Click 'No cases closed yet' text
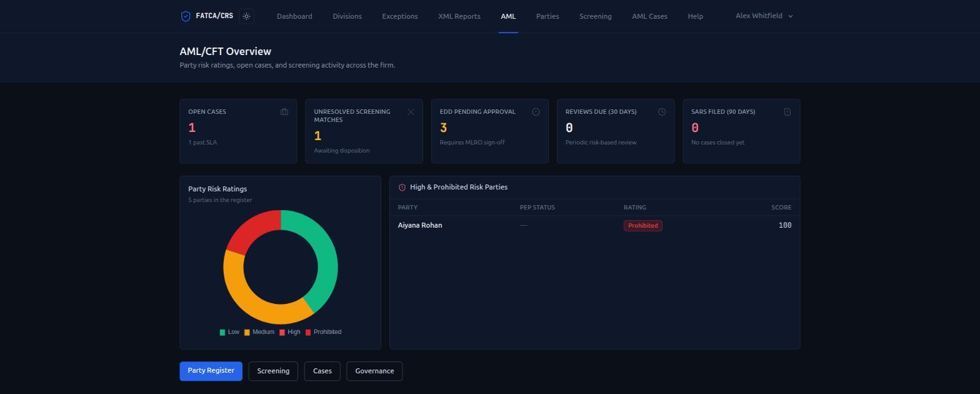Viewport: 980px width, 394px height. click(717, 143)
